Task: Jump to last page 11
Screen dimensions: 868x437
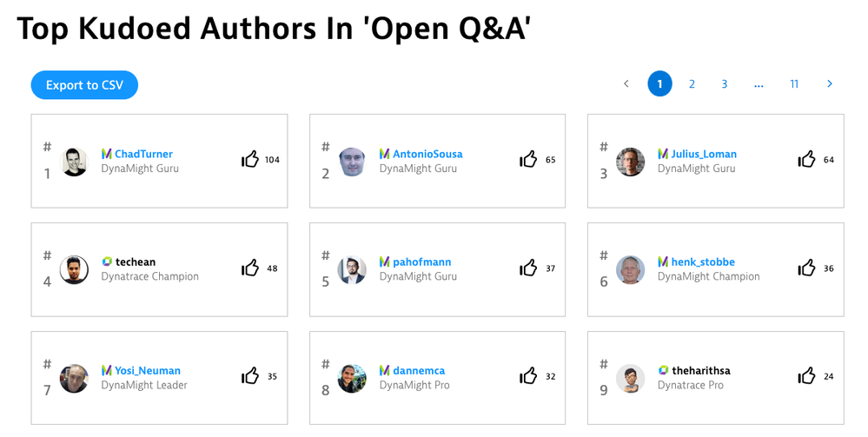Action: pos(794,84)
